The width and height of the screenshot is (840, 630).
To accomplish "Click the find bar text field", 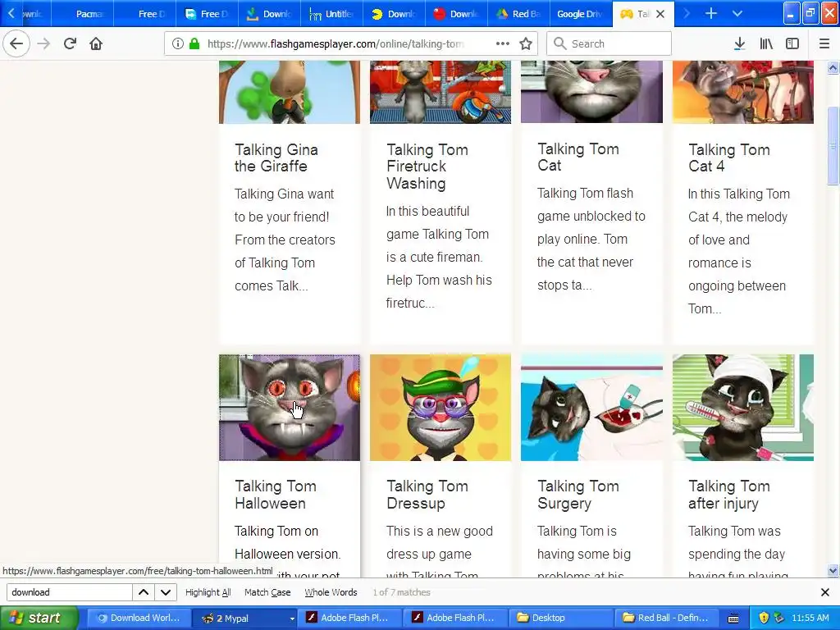I will pos(69,592).
